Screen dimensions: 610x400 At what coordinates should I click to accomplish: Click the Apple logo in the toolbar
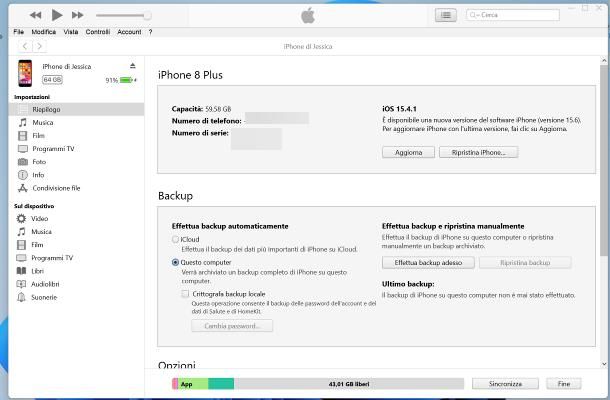308,16
